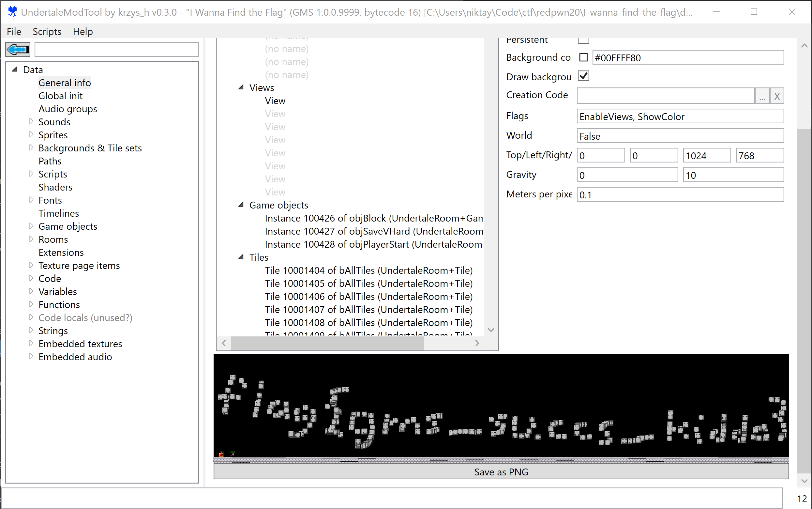Expand the Sprites tree node
The width and height of the screenshot is (812, 509).
tap(31, 135)
